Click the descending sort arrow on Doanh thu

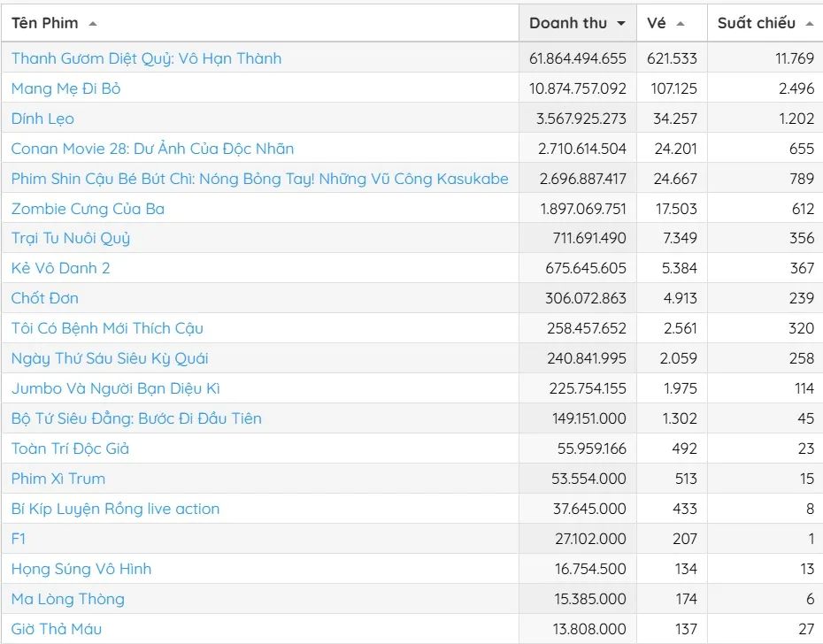[x=621, y=24]
